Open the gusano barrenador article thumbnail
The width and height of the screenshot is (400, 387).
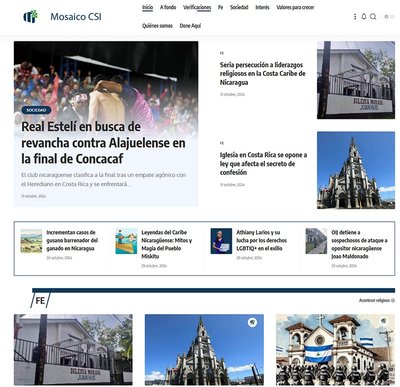[x=31, y=241]
